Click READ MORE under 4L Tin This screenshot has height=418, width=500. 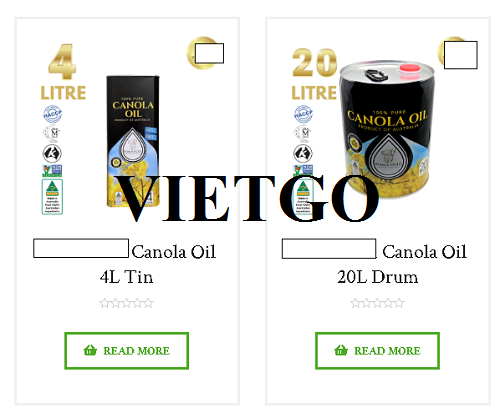click(x=127, y=351)
